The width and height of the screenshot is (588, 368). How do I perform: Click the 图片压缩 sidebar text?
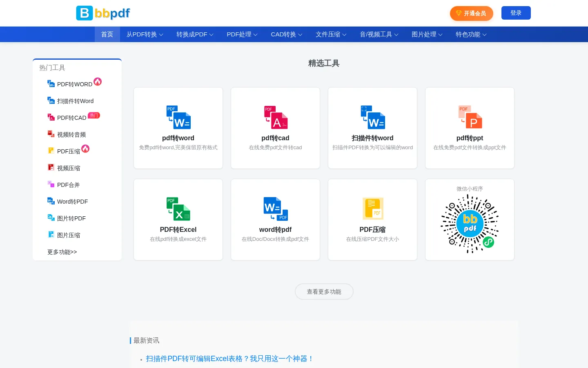69,235
